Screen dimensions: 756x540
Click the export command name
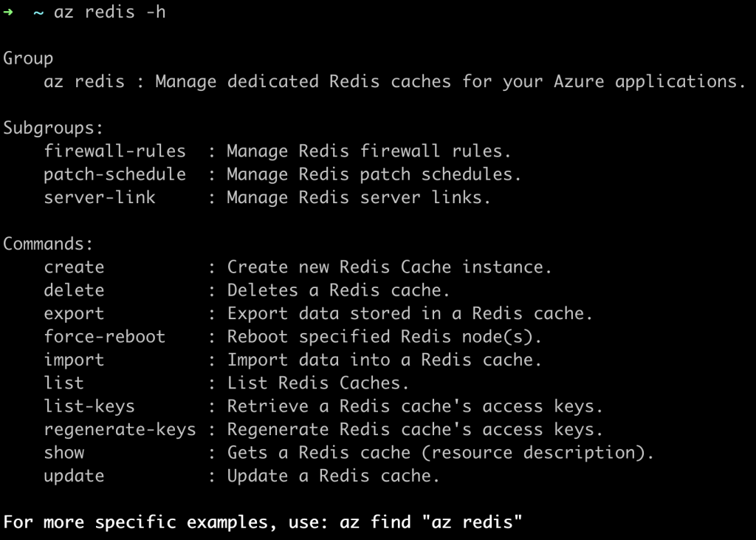74,313
